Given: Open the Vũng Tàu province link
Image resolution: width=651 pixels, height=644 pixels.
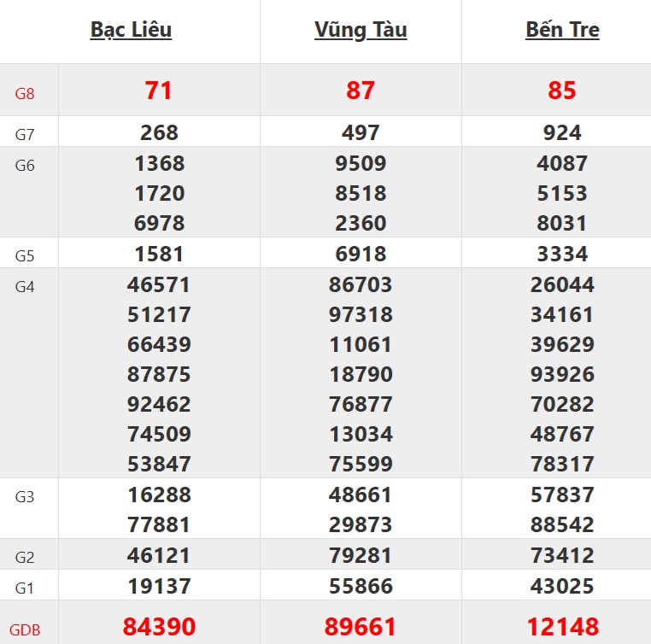Looking at the screenshot, I should pos(361,30).
